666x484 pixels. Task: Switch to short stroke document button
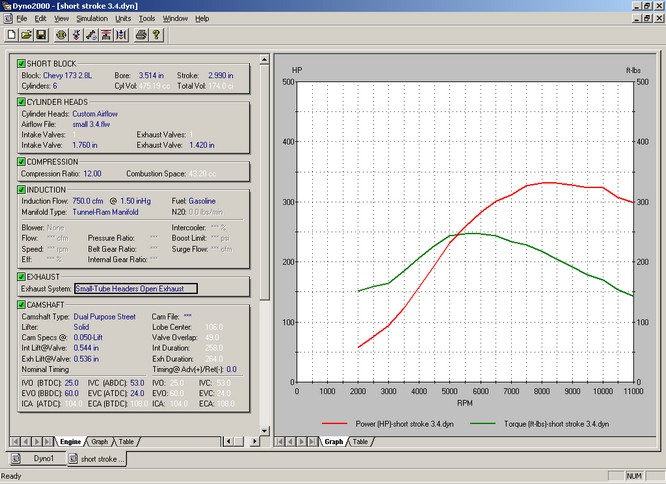click(98, 459)
